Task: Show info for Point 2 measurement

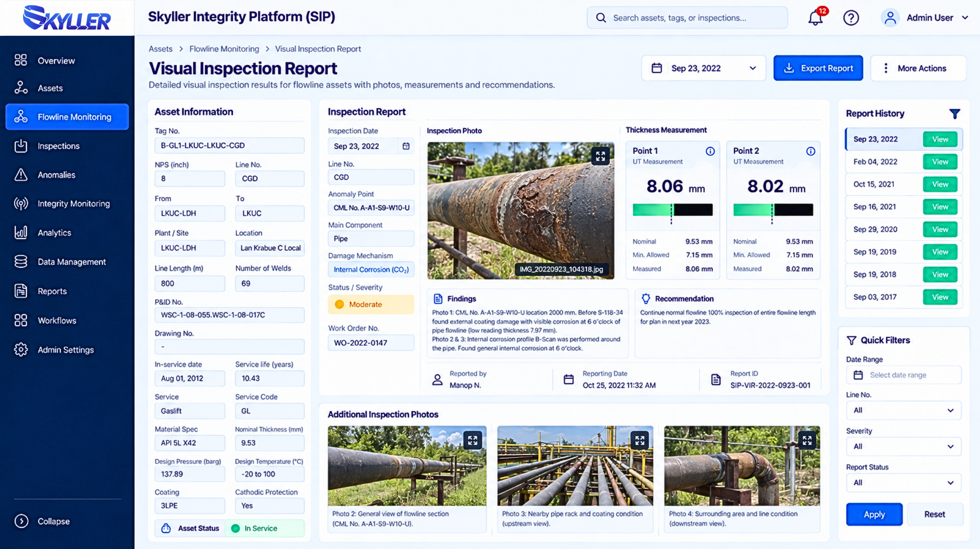Action: pyautogui.click(x=811, y=151)
